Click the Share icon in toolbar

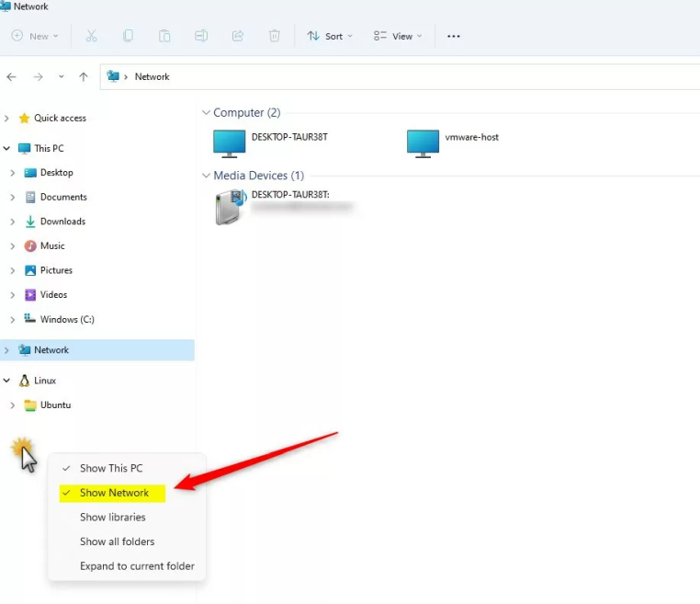[238, 36]
